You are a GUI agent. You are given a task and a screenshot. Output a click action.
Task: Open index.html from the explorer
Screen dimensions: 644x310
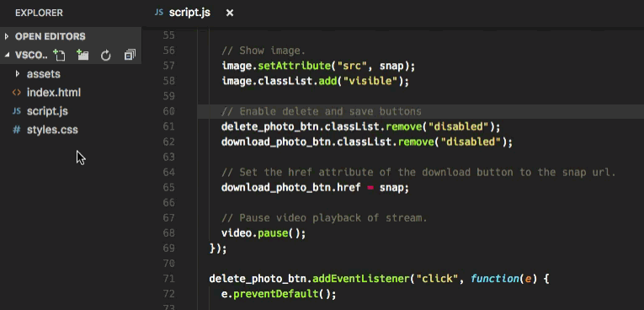pyautogui.click(x=54, y=93)
